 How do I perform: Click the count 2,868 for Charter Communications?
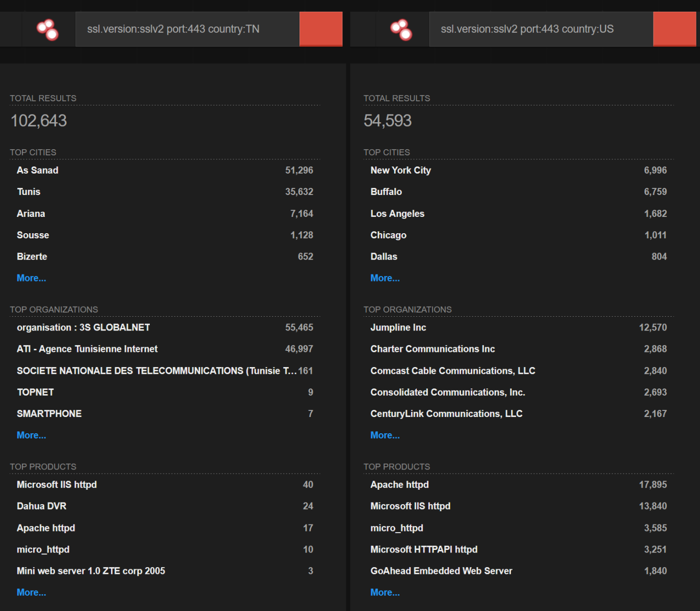coord(655,349)
